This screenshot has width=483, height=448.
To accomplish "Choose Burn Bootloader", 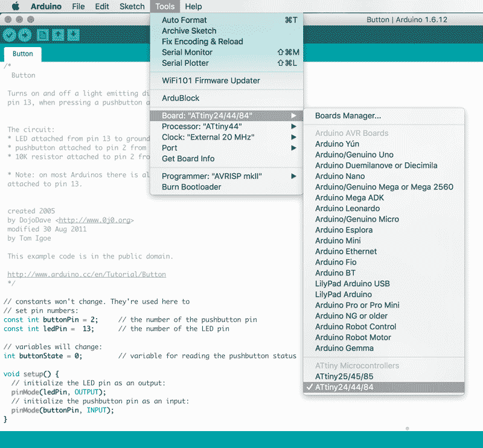I will point(226,187).
